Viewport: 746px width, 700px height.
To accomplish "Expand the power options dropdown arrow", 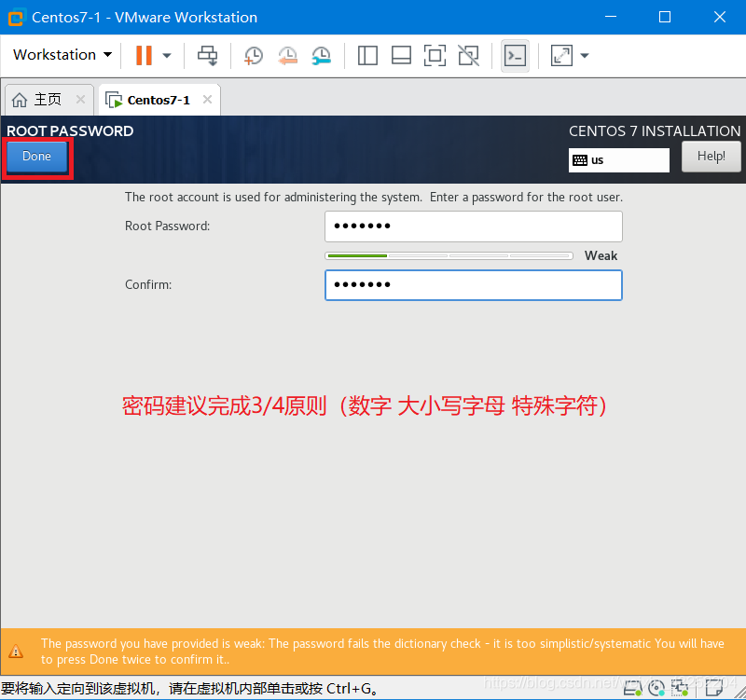I will (167, 55).
